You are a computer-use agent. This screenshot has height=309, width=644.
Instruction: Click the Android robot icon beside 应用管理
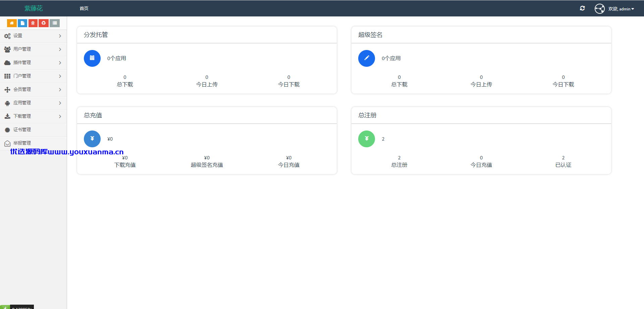(x=7, y=103)
